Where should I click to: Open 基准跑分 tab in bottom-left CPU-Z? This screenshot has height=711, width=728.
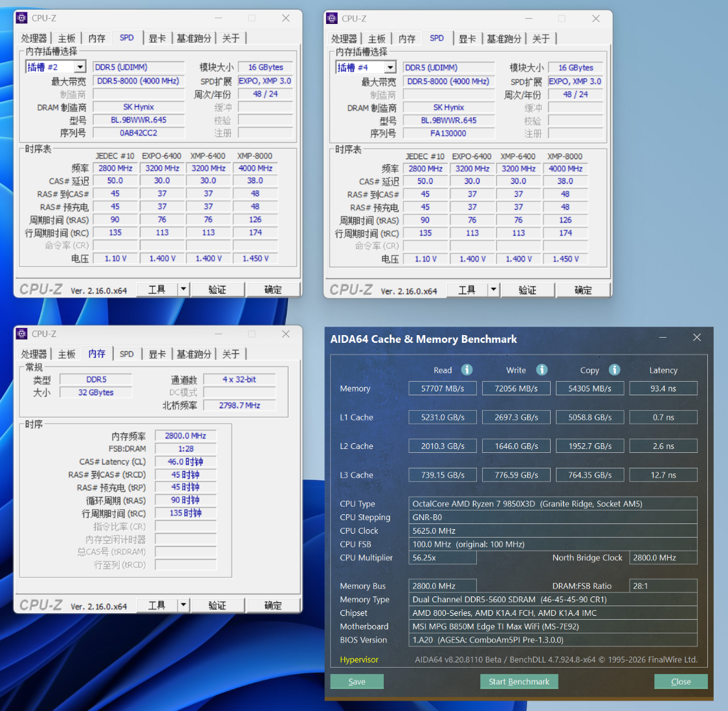point(194,354)
